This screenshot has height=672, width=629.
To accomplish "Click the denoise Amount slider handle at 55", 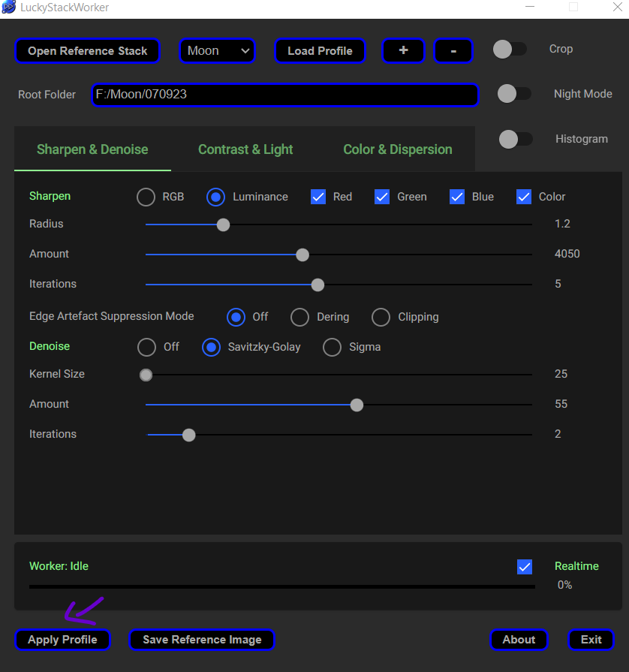I will point(357,405).
